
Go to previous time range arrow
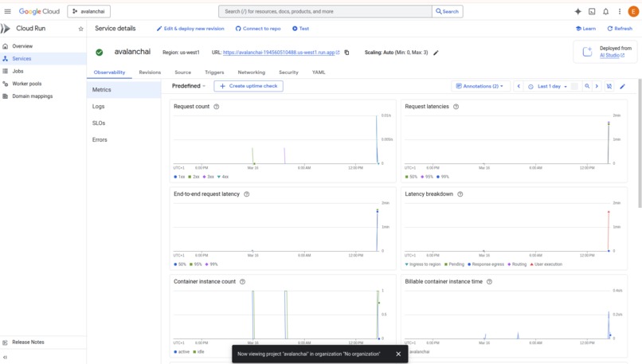[519, 86]
